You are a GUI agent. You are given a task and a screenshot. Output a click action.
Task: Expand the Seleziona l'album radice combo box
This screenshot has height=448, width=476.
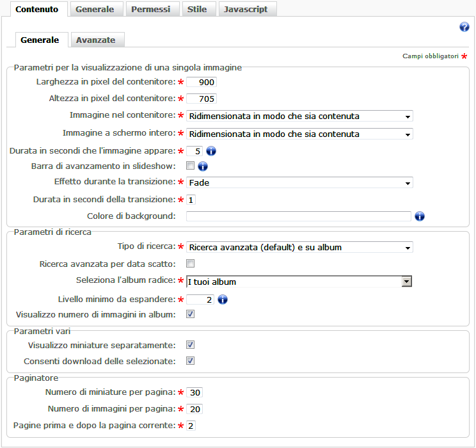[299, 282]
